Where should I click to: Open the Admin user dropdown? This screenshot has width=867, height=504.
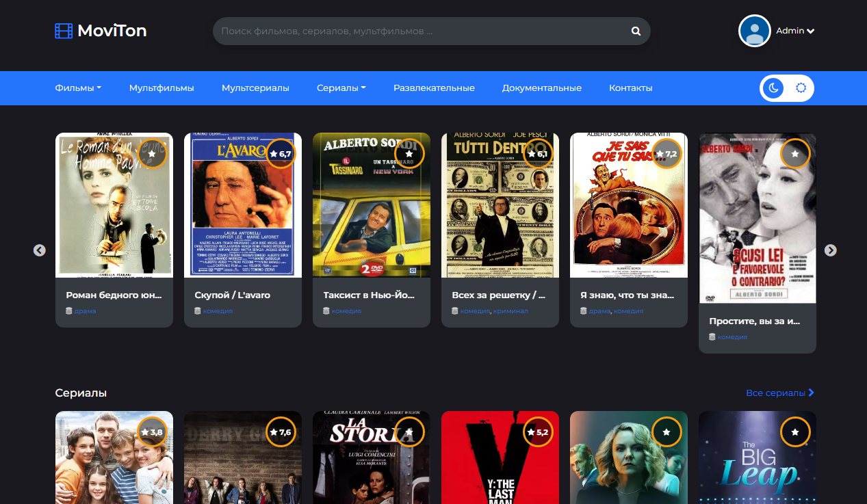pyautogui.click(x=795, y=31)
